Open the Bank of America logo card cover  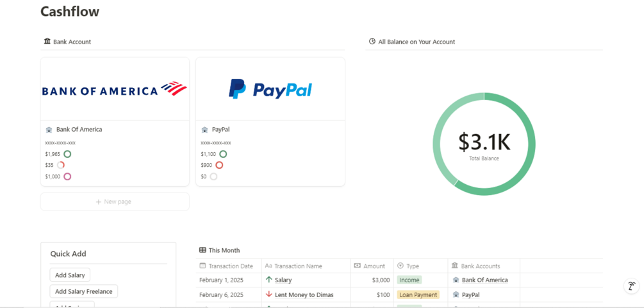click(115, 89)
